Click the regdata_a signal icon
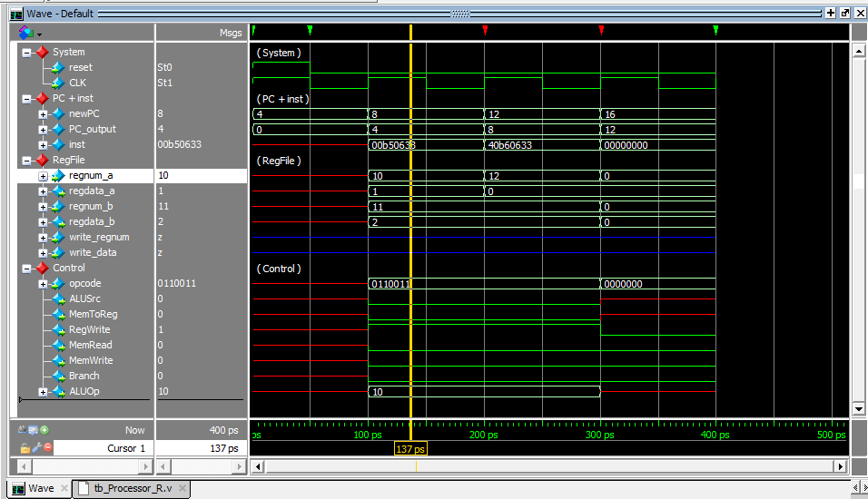868x499 pixels. point(58,191)
